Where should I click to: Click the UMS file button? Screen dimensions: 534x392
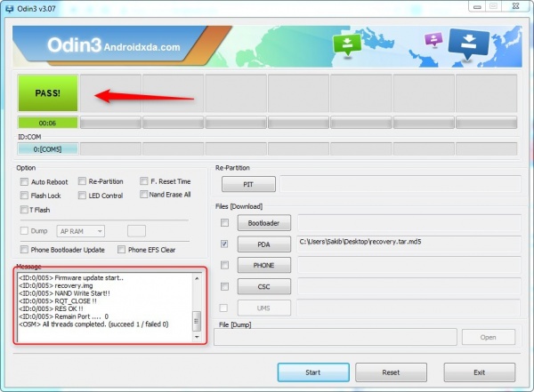tap(264, 308)
